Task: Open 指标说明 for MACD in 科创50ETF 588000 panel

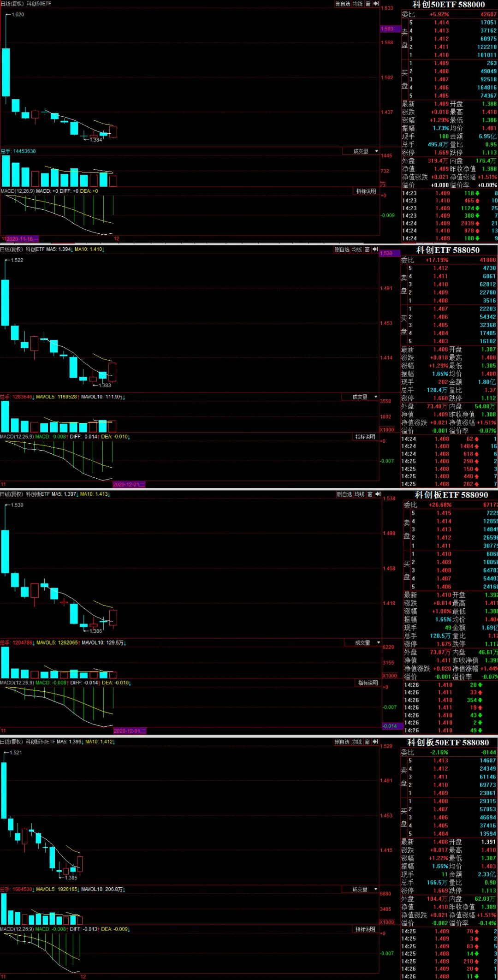Action: 366,191
